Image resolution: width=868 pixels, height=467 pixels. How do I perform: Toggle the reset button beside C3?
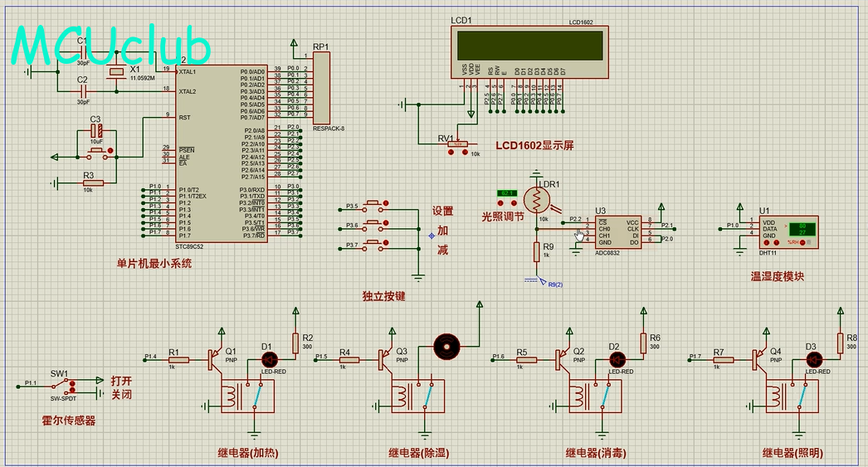coord(97,153)
